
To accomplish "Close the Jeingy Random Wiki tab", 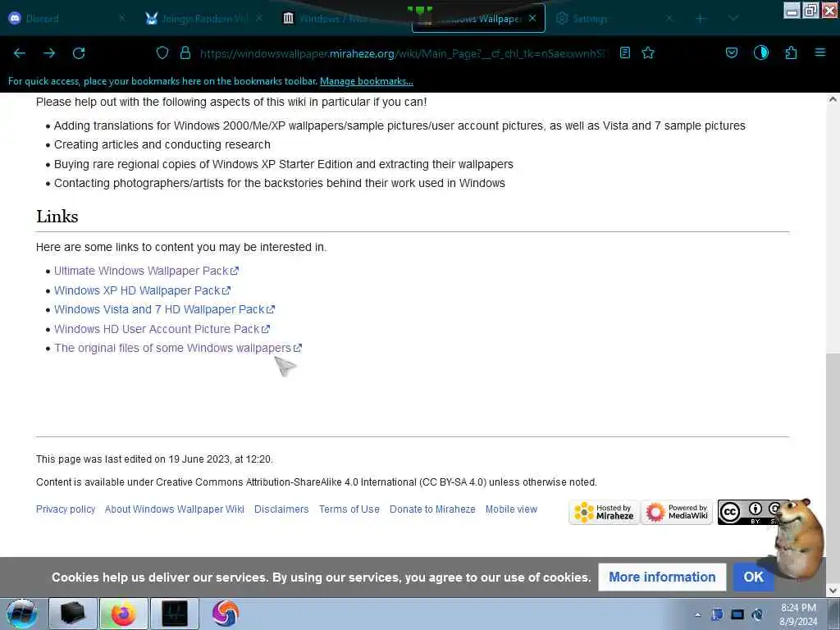I will point(258,18).
